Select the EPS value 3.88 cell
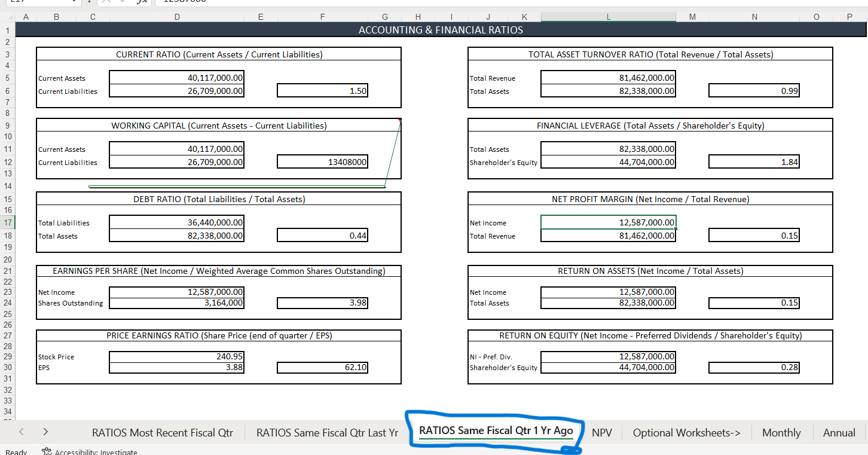This screenshot has height=455, width=868. coord(177,367)
